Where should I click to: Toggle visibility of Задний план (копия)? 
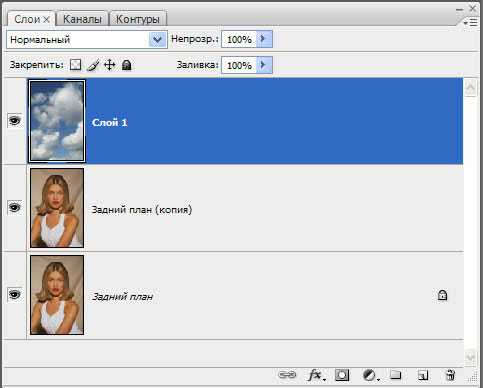(14, 207)
